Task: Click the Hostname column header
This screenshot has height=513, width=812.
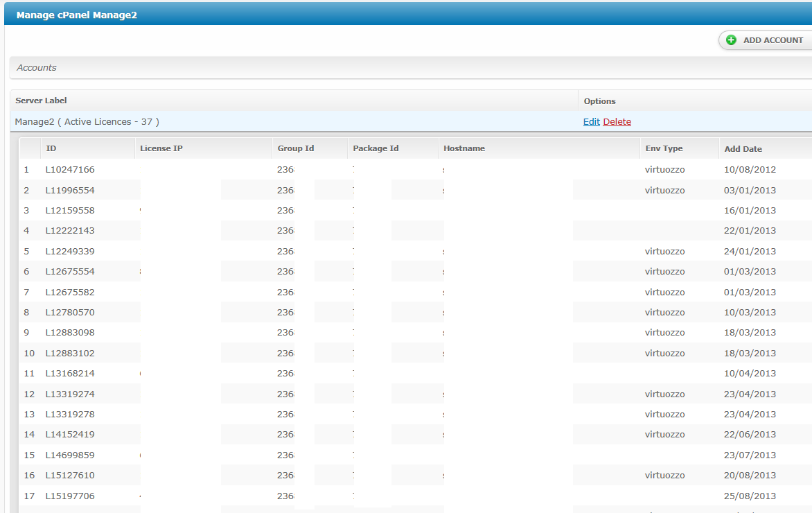Action: pyautogui.click(x=464, y=148)
